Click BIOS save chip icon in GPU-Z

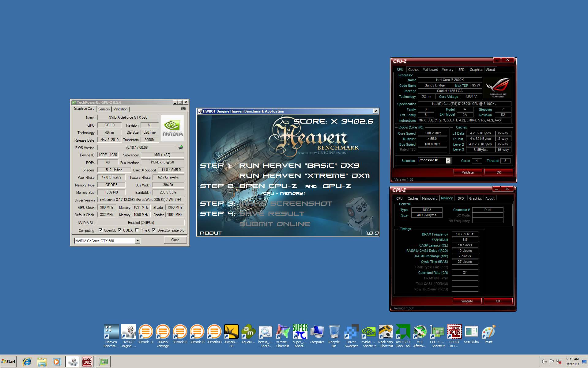click(x=181, y=148)
